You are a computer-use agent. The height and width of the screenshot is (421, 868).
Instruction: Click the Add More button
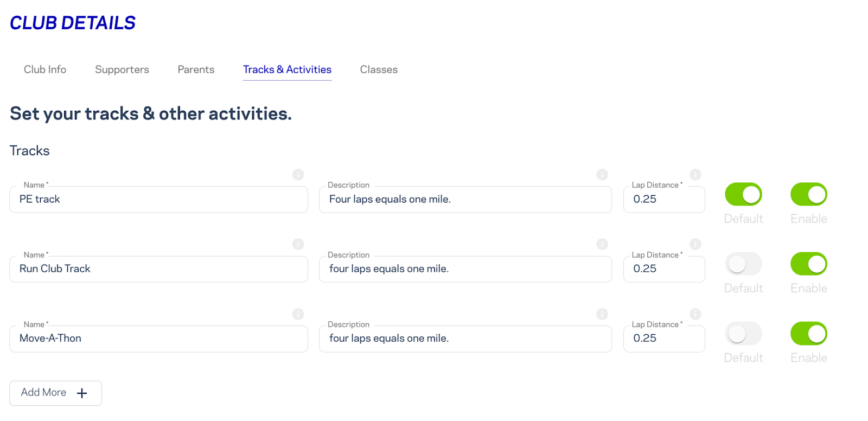pyautogui.click(x=55, y=393)
